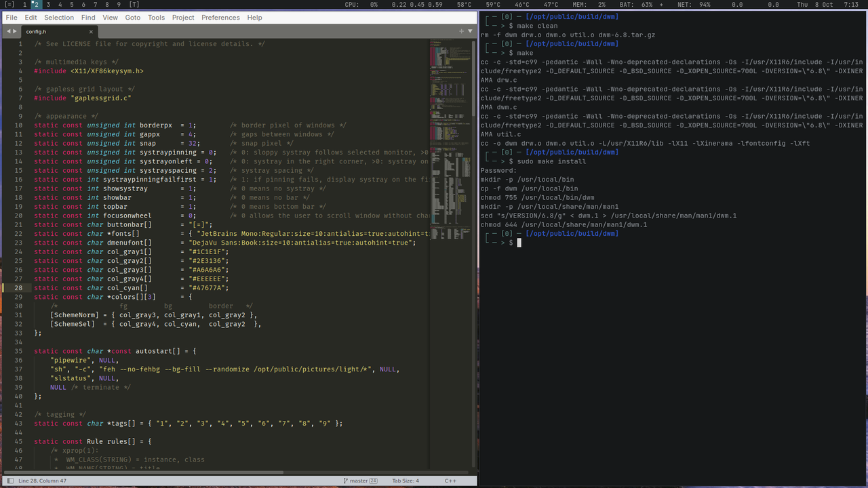Screen dimensions: 868x488
Task: Open the Goto menu
Action: [133, 18]
